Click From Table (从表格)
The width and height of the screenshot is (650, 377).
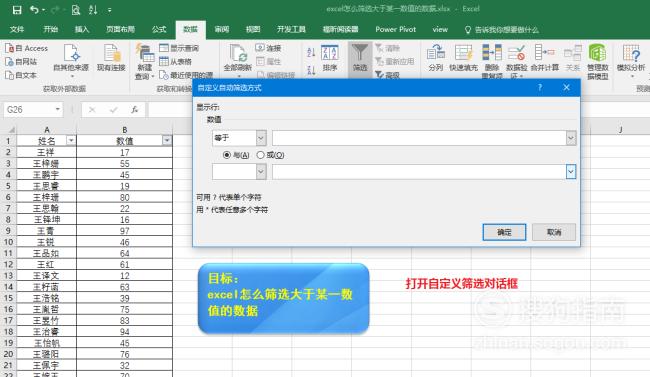coord(175,62)
